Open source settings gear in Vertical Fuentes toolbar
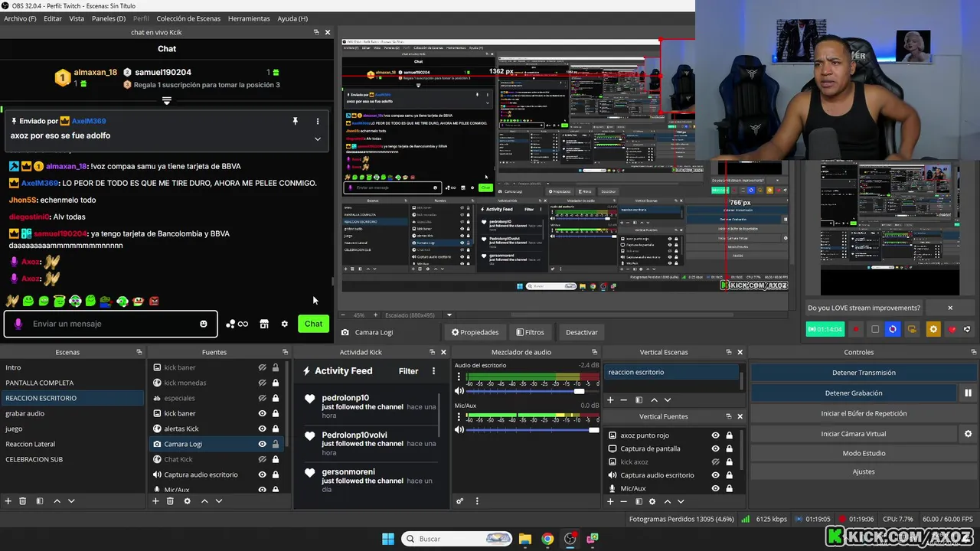Screen dimensions: 980x551 tap(652, 501)
